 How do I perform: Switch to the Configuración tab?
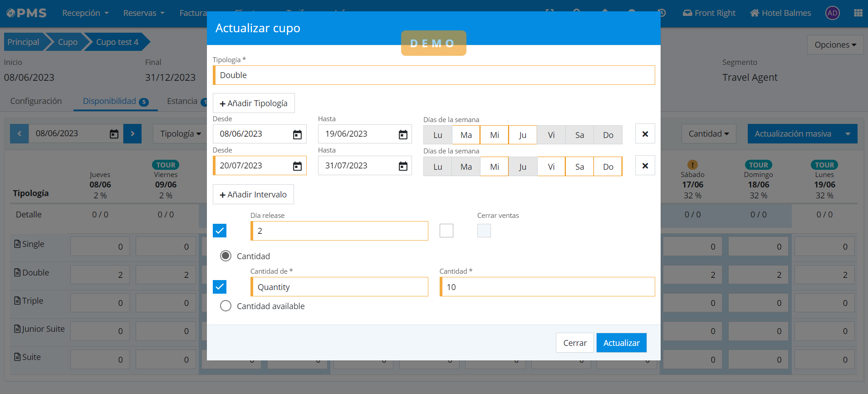tap(36, 101)
